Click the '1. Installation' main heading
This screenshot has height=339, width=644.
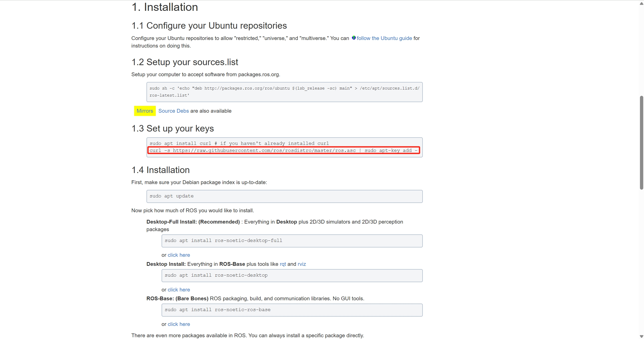(165, 7)
